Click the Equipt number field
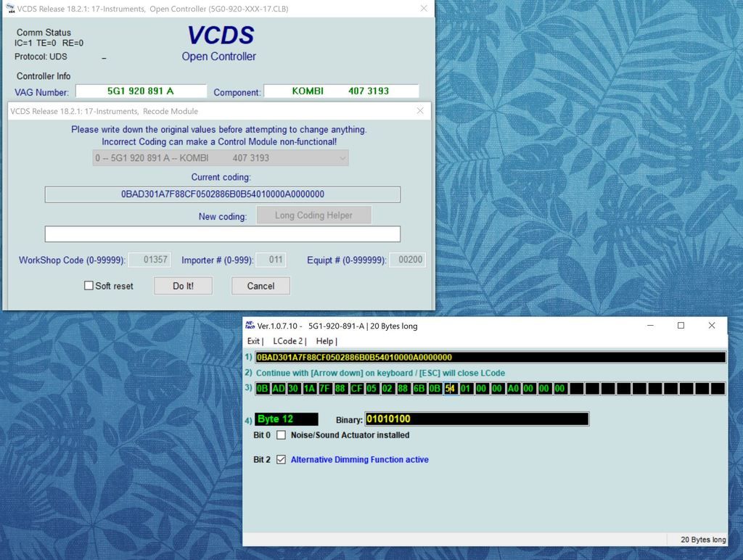 (408, 260)
